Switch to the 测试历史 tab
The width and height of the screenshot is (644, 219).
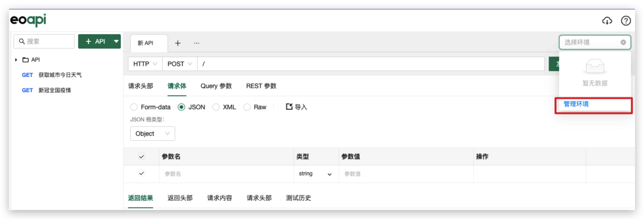[x=299, y=198]
